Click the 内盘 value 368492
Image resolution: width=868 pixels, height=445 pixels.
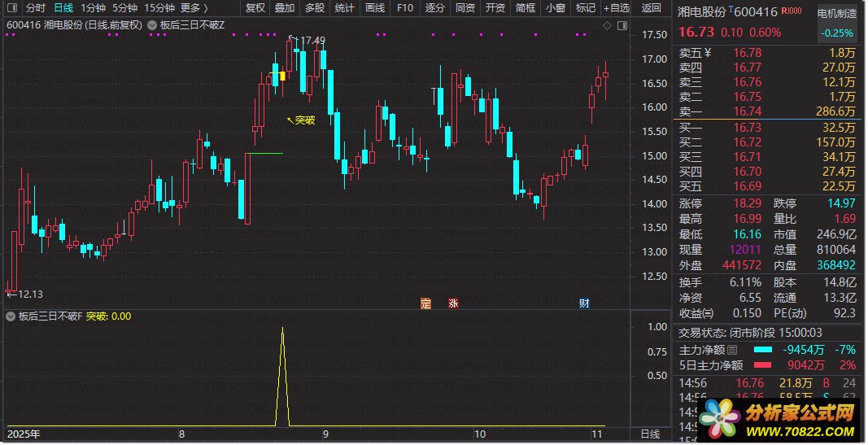pos(836,265)
